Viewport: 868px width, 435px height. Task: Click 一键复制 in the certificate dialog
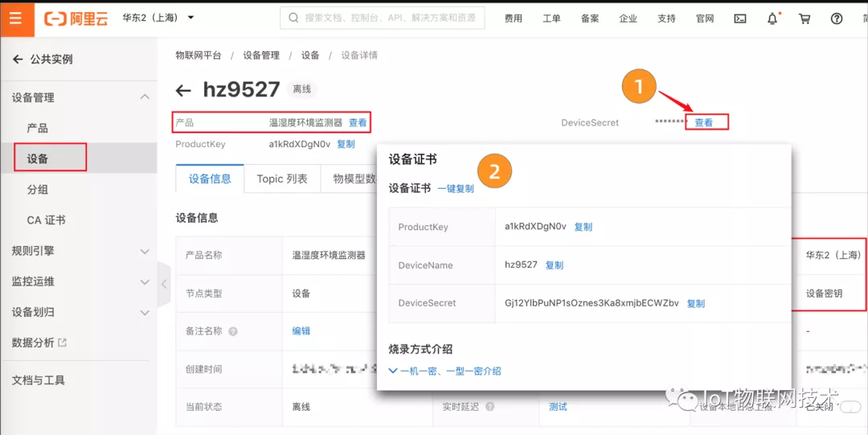[x=456, y=188]
